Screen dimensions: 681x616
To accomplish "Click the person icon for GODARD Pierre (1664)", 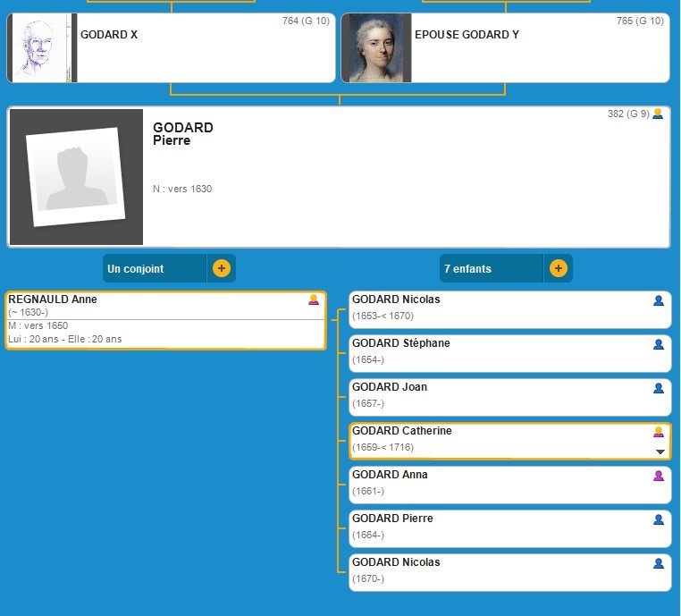I will (x=659, y=520).
